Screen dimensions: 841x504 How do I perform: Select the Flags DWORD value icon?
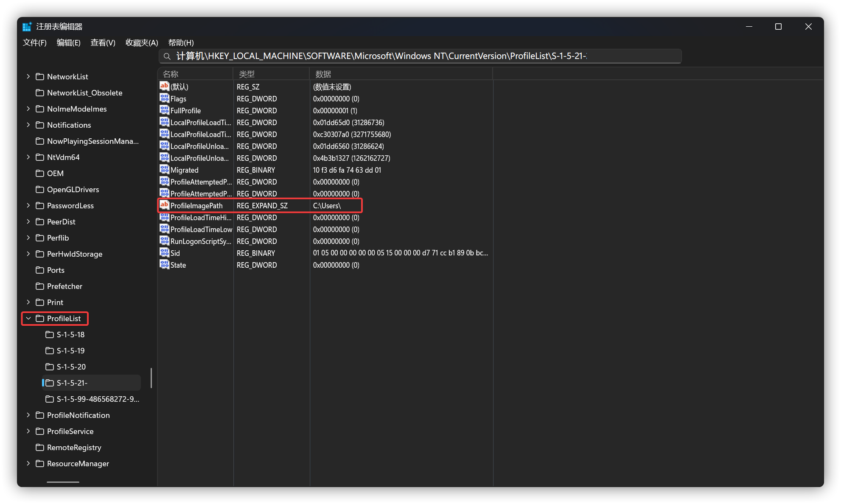click(164, 98)
